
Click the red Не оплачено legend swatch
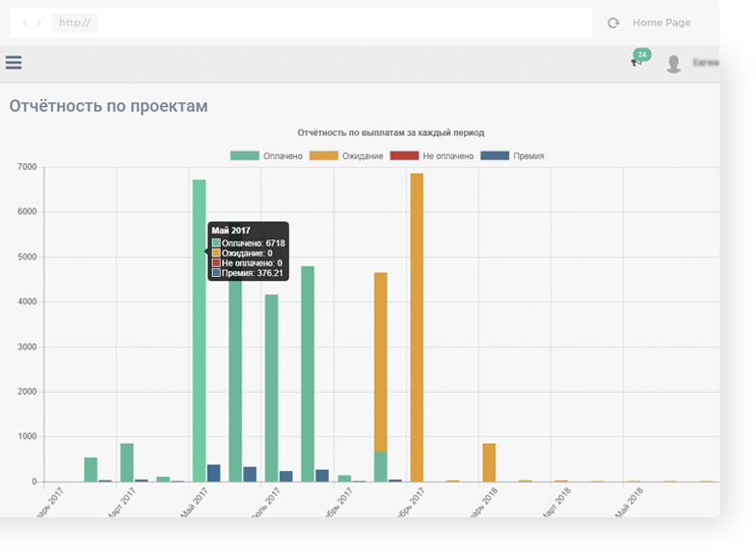[x=404, y=156]
